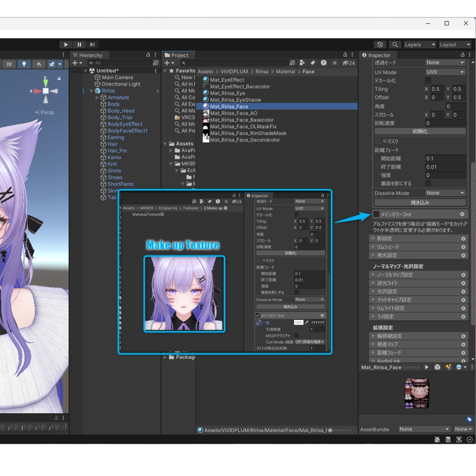Click the scene gizmo orientation lock

tap(59, 78)
